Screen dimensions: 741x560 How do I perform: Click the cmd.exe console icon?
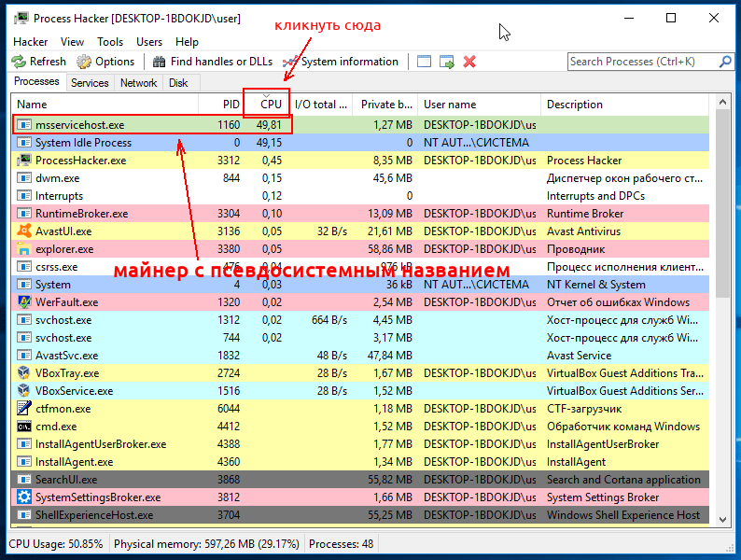[24, 427]
